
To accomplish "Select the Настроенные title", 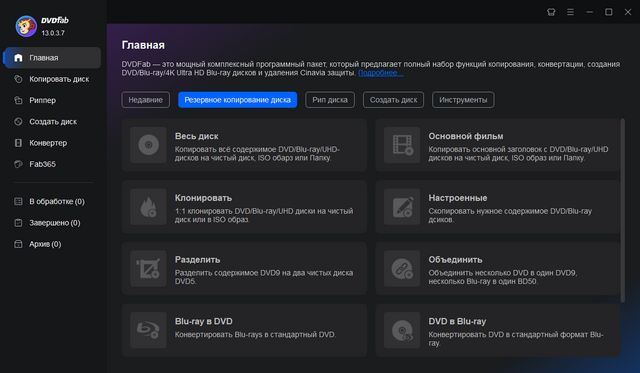I will pyautogui.click(x=458, y=198).
